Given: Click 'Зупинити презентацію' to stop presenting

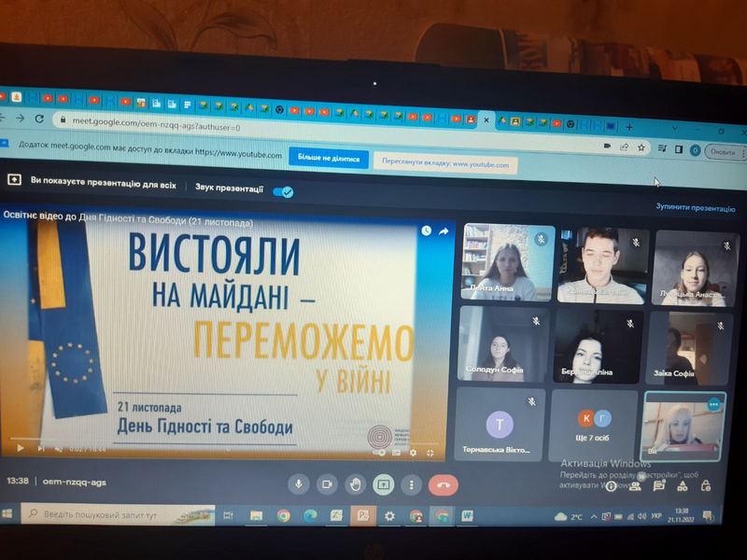Looking at the screenshot, I should [695, 207].
